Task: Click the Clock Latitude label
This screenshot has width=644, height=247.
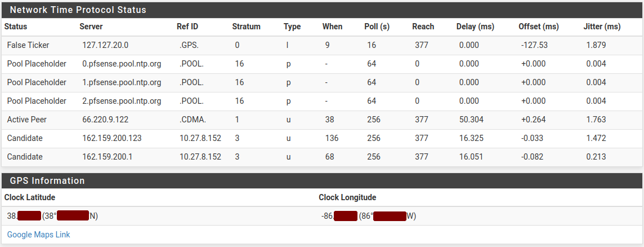Action: click(x=30, y=197)
